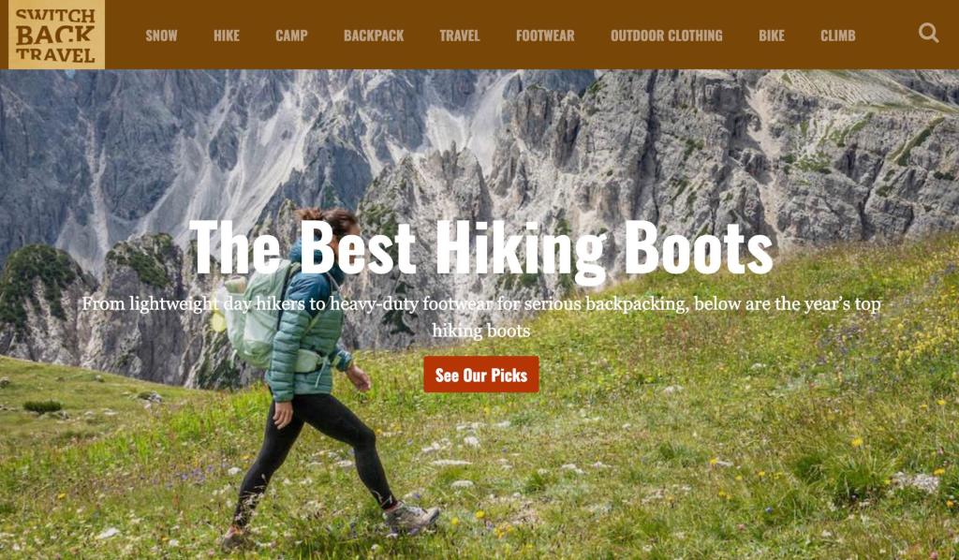Image resolution: width=959 pixels, height=560 pixels.
Task: Click The Best Hiking Boots headline
Action: [480, 247]
